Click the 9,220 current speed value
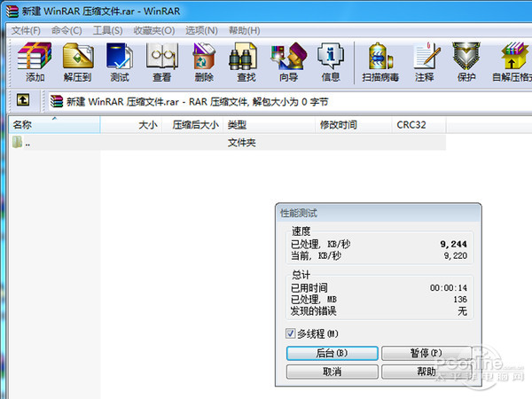 point(456,255)
